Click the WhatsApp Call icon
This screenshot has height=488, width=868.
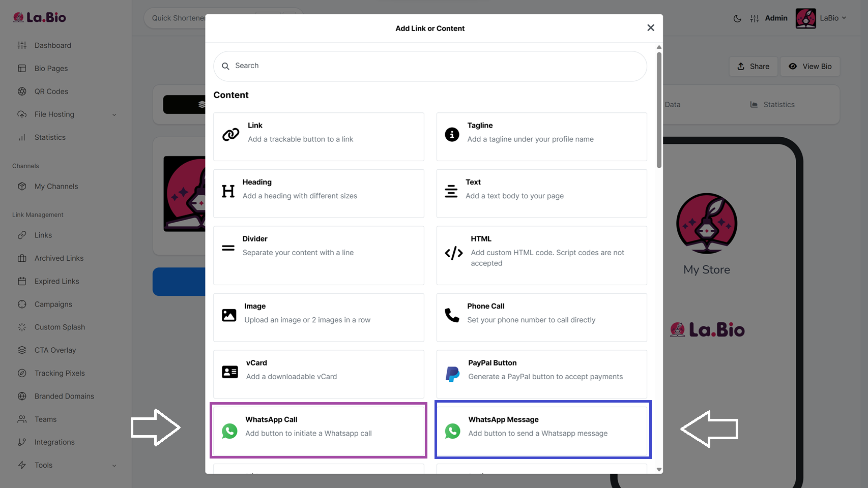(x=229, y=431)
